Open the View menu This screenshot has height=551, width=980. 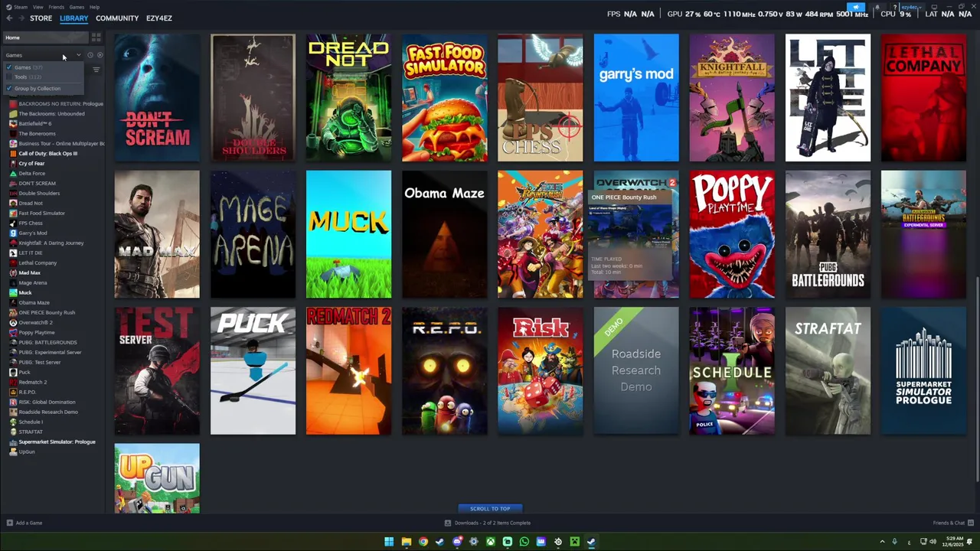tap(38, 7)
